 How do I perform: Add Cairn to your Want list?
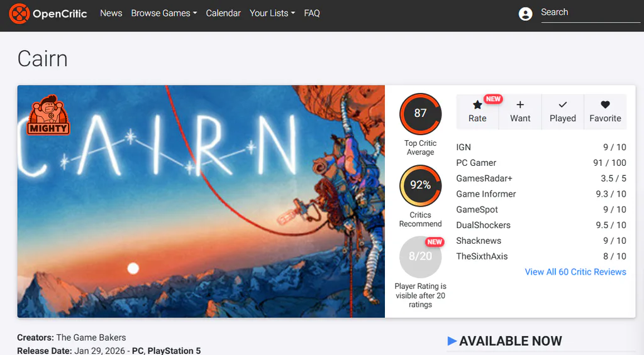click(x=520, y=112)
